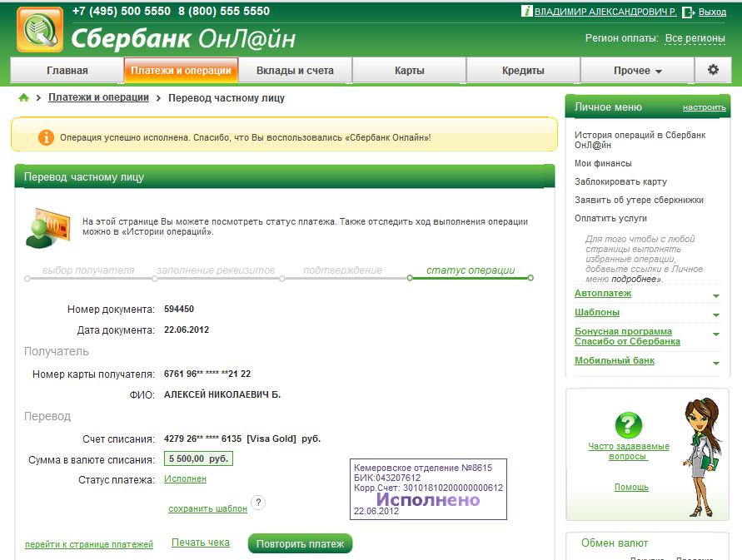742x560 pixels.
Task: Click the document date 22.06.2012 value
Action: (x=187, y=330)
